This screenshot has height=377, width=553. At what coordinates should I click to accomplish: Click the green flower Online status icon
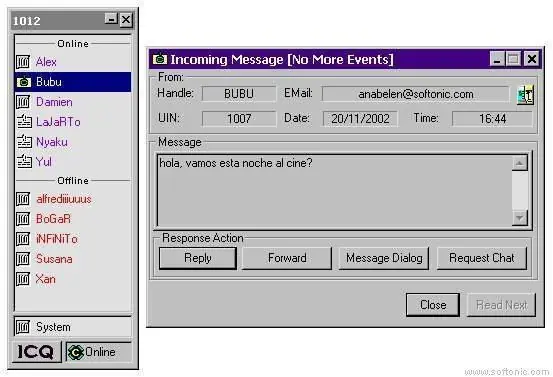(75, 352)
